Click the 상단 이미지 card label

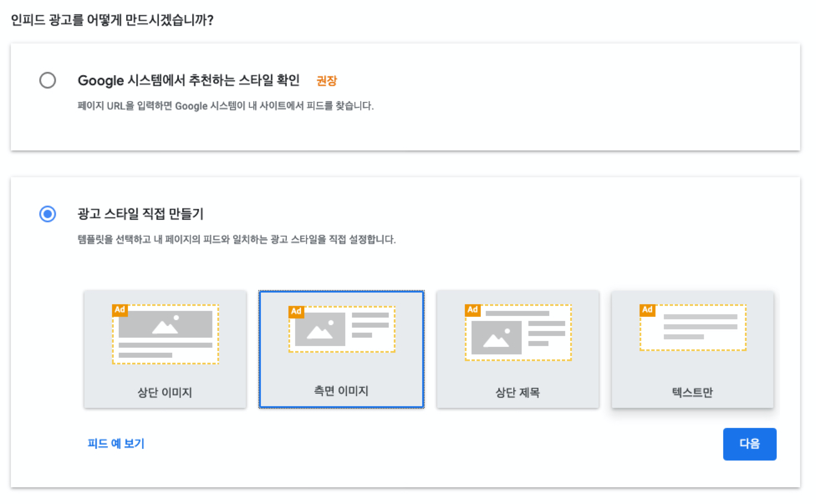click(165, 392)
